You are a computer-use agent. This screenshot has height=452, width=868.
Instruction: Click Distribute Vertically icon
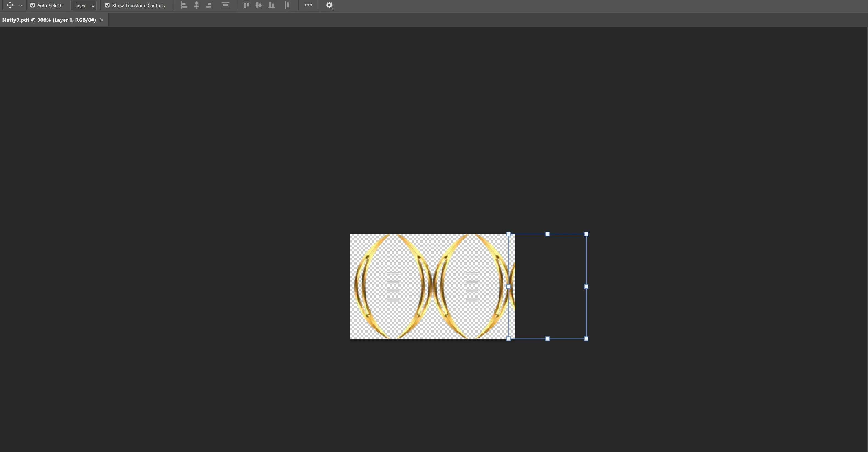[x=225, y=5]
